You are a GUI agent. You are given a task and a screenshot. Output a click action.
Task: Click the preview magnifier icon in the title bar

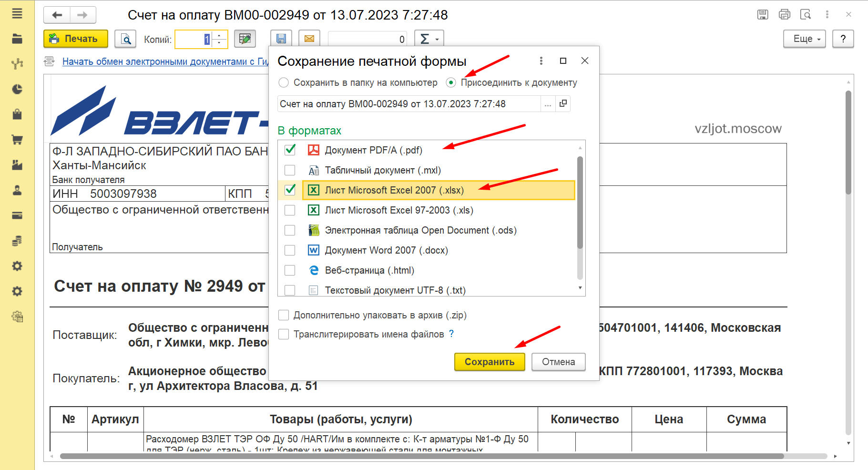806,14
